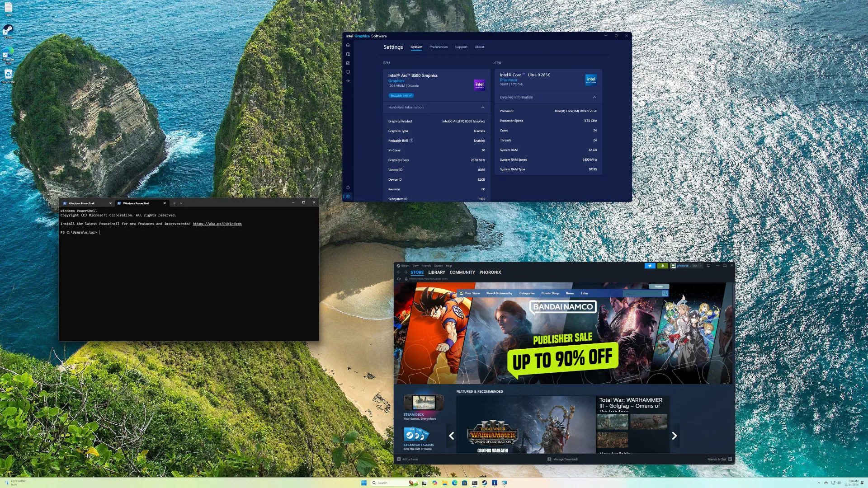Click Steam forward navigation arrow
Image resolution: width=868 pixels, height=488 pixels.
click(406, 272)
